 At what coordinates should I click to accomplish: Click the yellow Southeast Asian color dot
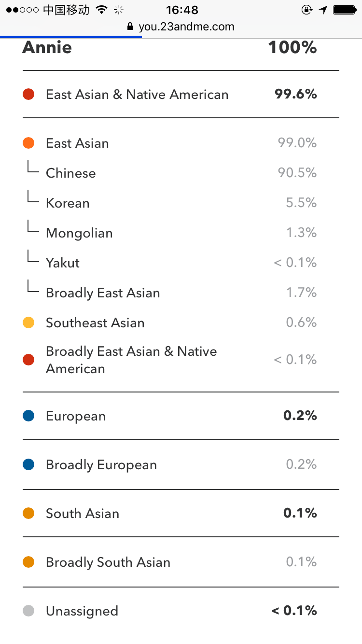click(28, 322)
